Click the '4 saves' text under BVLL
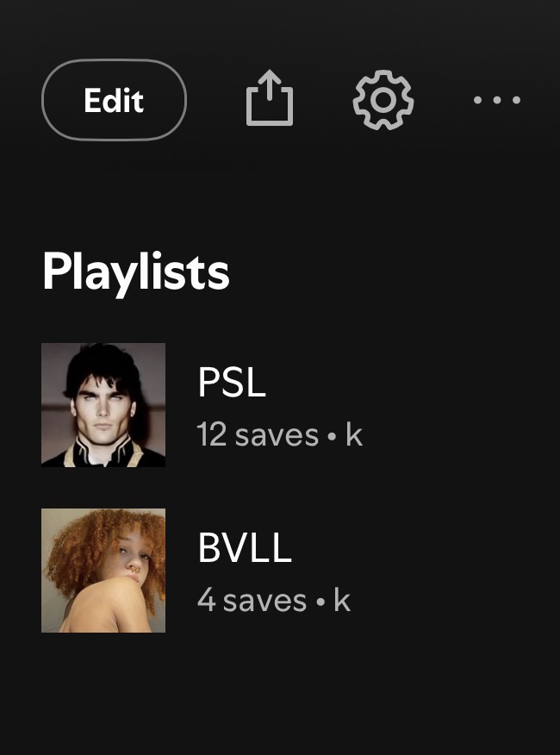 [252, 601]
